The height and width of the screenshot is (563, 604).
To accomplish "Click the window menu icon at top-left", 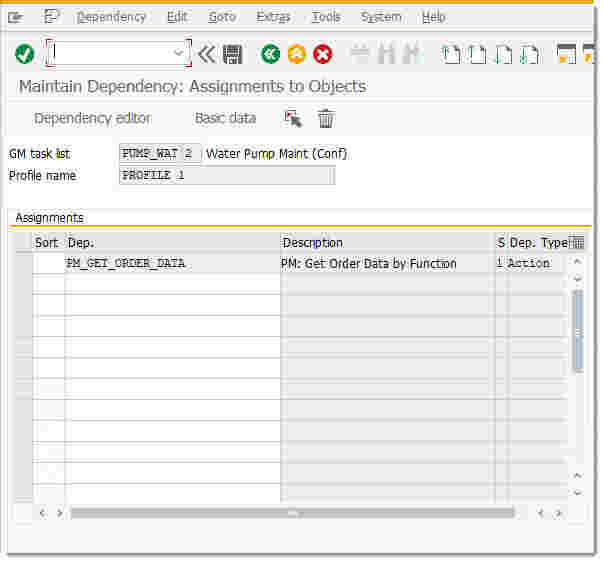I will pyautogui.click(x=16, y=17).
